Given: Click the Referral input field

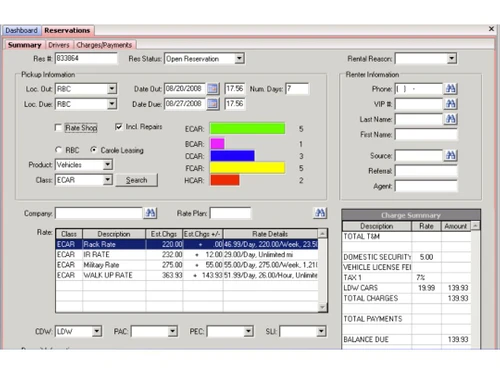Looking at the screenshot, I should pyautogui.click(x=426, y=171).
